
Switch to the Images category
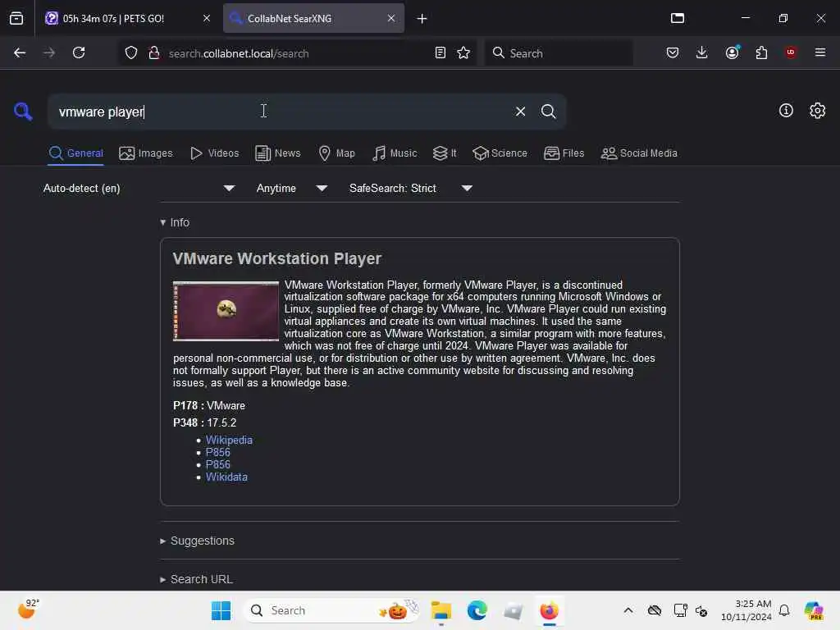pos(146,153)
